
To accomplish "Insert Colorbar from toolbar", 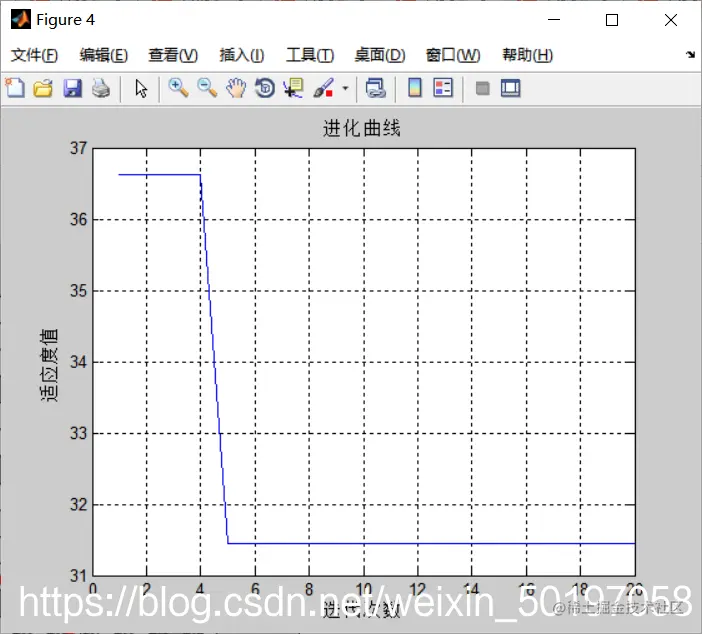I will coord(415,88).
